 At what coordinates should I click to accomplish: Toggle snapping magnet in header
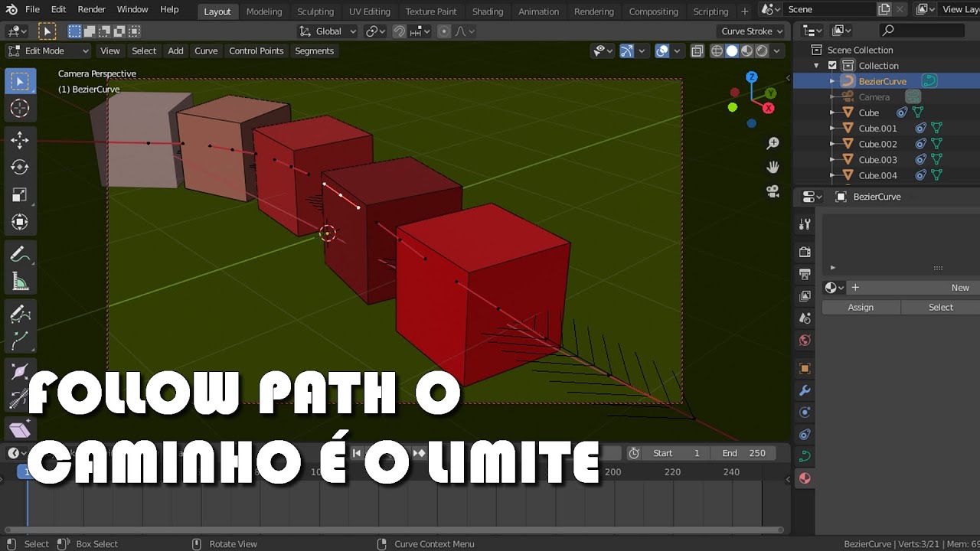coord(400,31)
